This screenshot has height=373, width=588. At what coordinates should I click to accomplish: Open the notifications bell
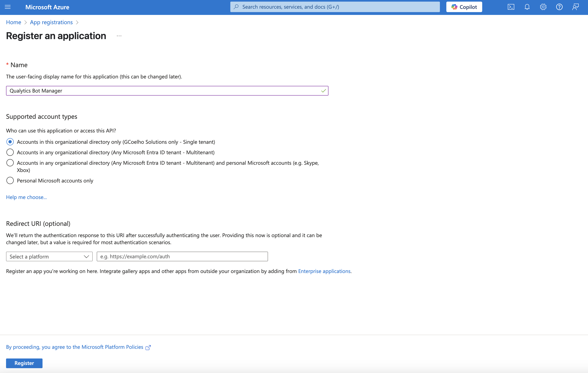[527, 7]
